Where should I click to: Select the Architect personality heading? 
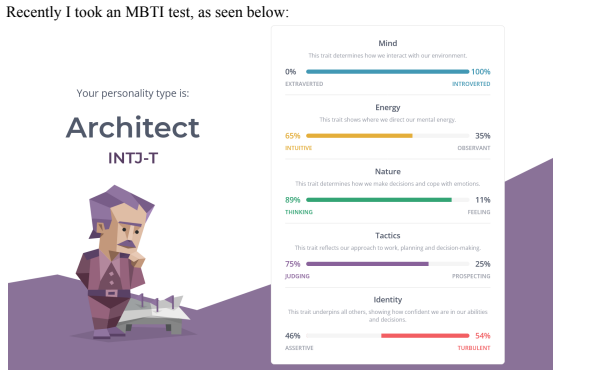(133, 128)
